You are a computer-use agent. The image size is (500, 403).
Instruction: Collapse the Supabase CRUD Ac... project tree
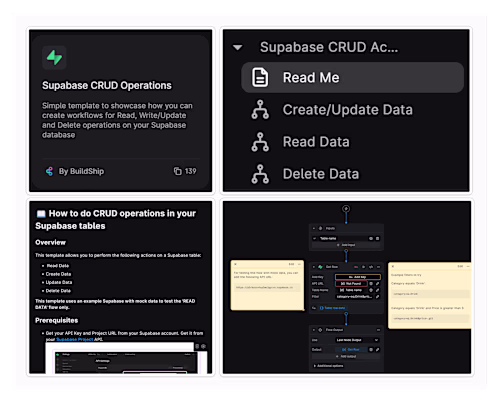coord(237,47)
